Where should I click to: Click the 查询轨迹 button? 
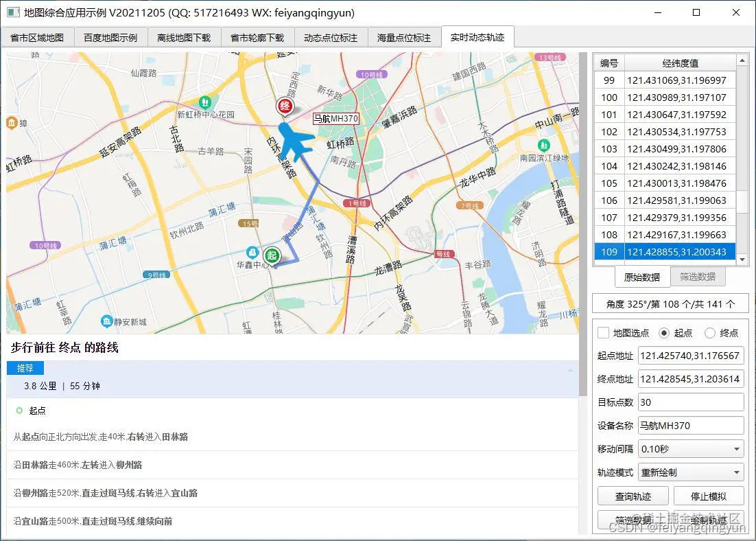click(x=633, y=496)
